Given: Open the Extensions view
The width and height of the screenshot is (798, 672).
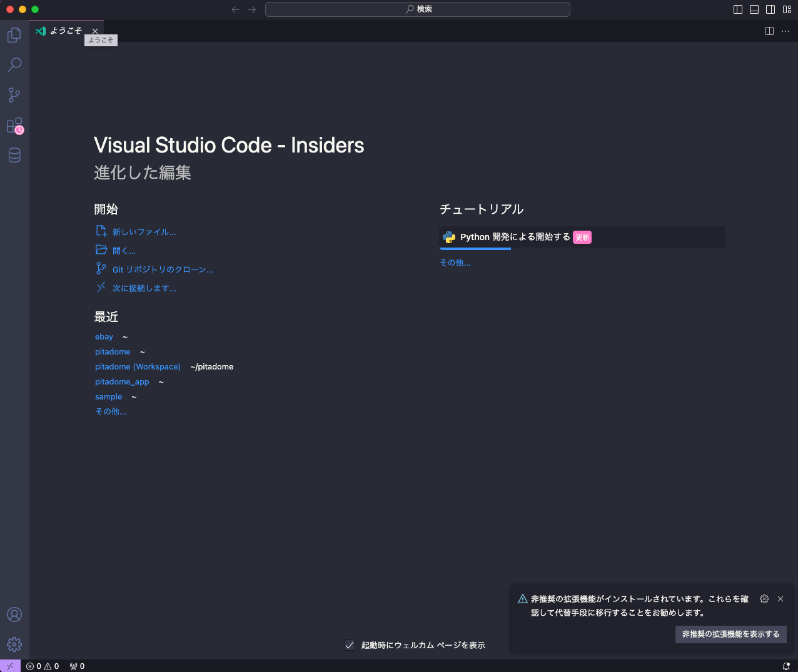Looking at the screenshot, I should point(14,125).
